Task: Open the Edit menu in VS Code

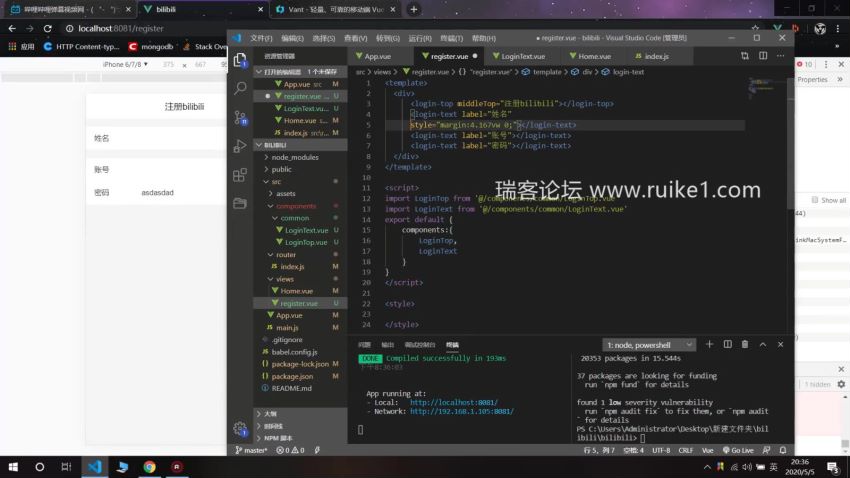Action: pyautogui.click(x=292, y=38)
